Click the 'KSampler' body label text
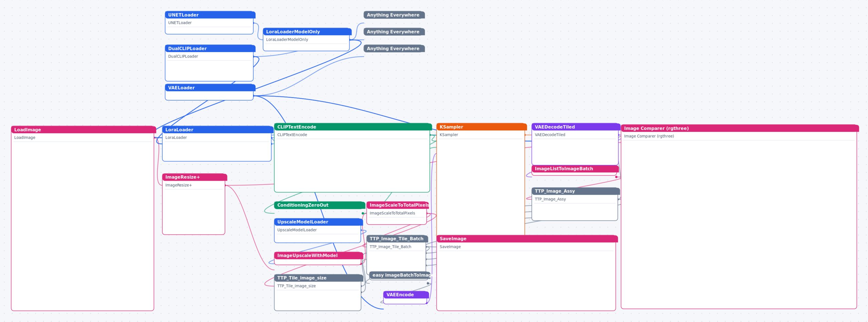The width and height of the screenshot is (868, 322). [x=449, y=135]
